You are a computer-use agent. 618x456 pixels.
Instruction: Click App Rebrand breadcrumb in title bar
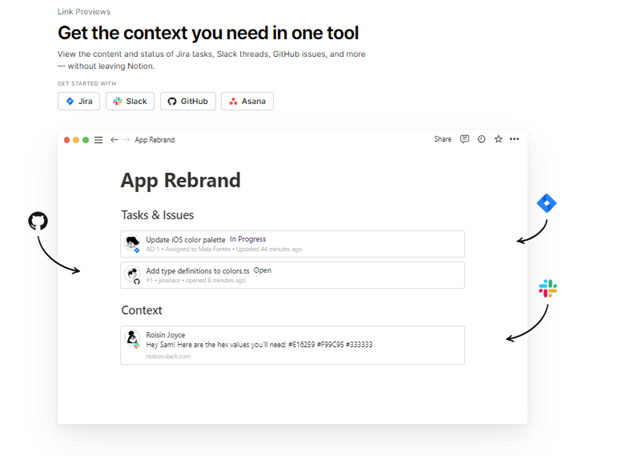coord(154,140)
